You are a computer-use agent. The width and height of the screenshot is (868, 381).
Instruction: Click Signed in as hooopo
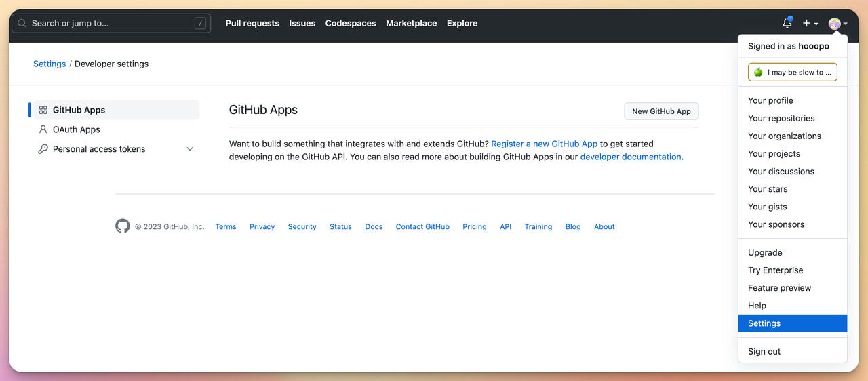(x=789, y=46)
